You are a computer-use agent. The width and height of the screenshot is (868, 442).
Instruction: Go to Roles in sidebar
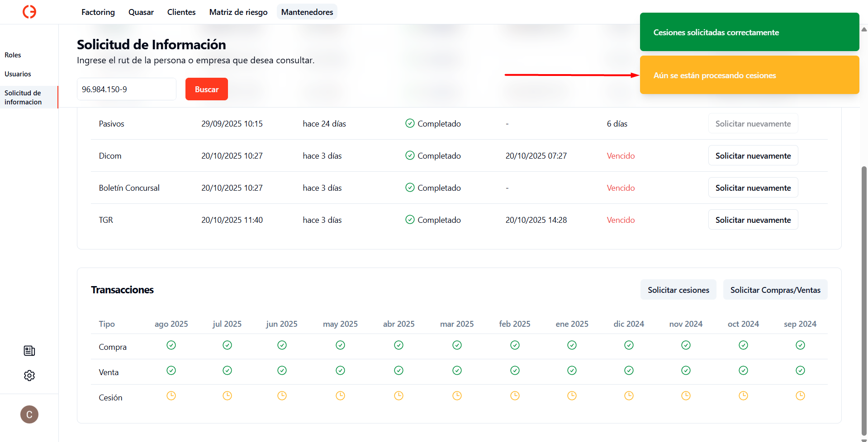(x=13, y=55)
